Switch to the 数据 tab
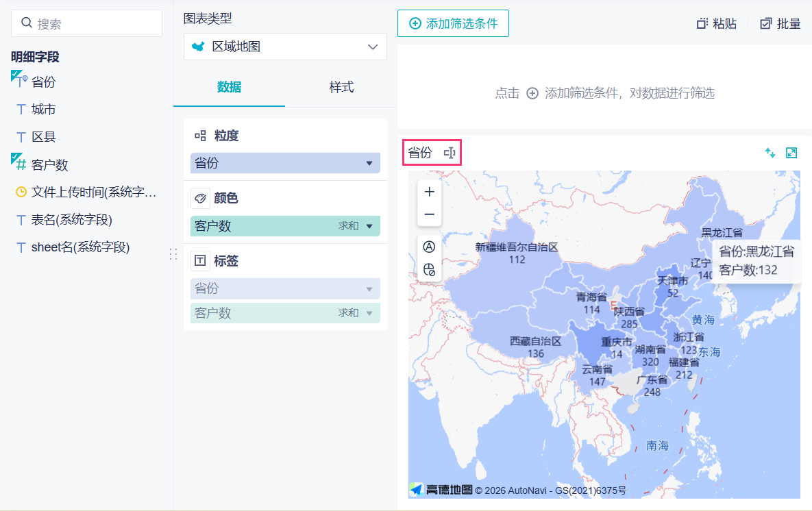 (x=229, y=87)
